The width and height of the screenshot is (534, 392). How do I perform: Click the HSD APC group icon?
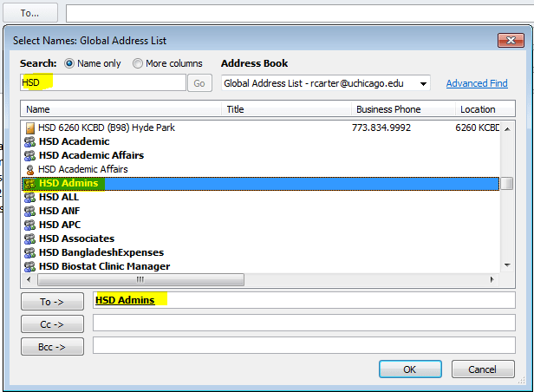[x=29, y=225]
